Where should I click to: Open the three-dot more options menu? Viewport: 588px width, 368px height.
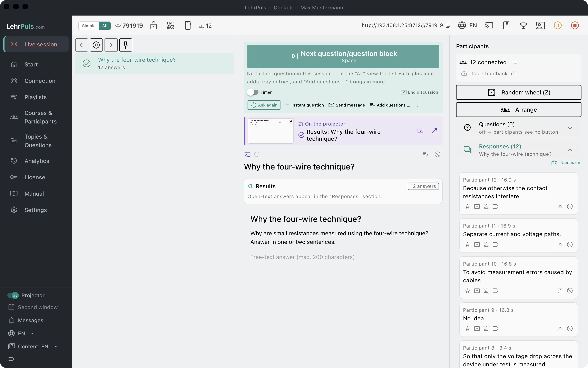418,105
